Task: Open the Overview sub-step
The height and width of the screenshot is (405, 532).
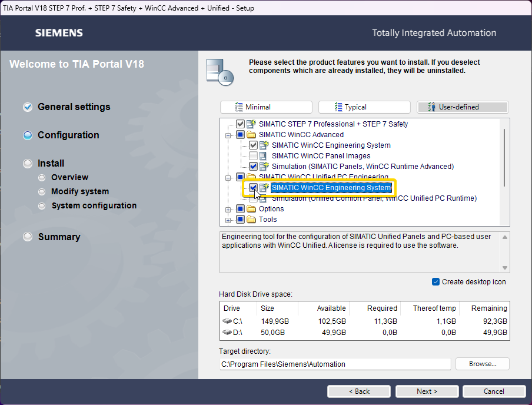Action: click(x=69, y=177)
